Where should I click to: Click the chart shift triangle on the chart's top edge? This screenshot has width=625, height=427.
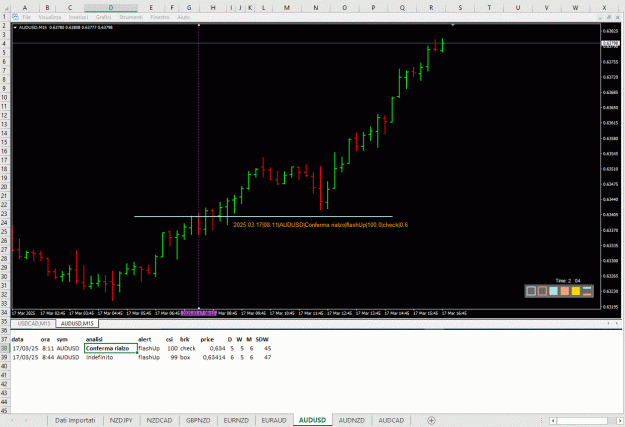point(452,25)
